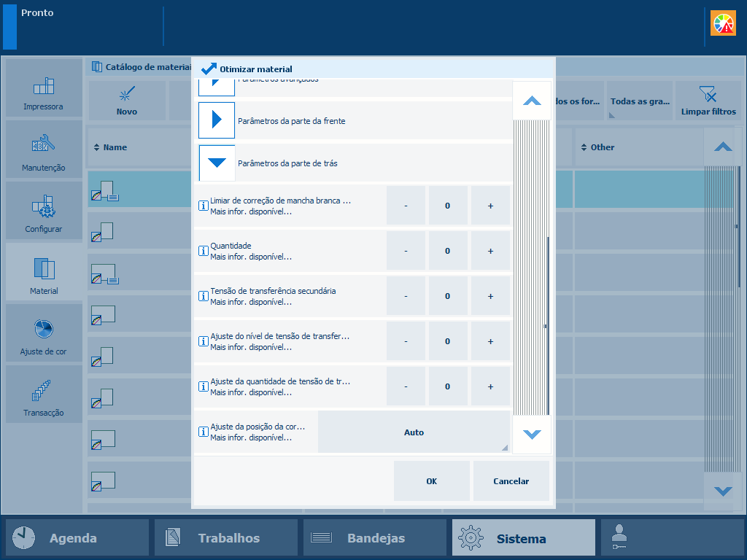Click the user key login icon
Screen dimensions: 747x560
click(x=619, y=537)
